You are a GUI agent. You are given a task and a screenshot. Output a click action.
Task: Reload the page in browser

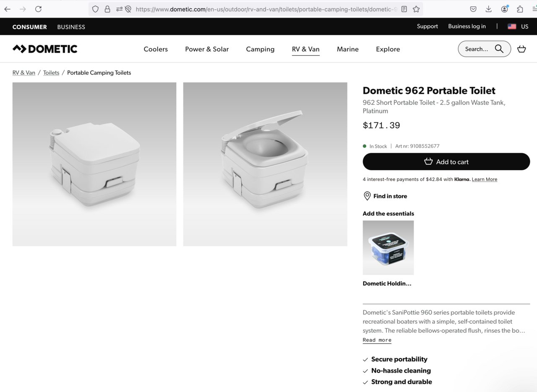(38, 9)
